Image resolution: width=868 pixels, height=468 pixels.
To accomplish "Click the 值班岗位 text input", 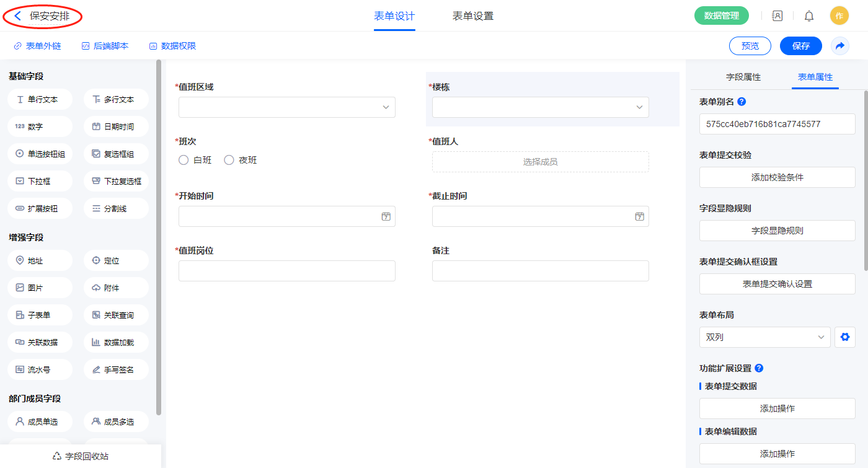I will coord(286,271).
